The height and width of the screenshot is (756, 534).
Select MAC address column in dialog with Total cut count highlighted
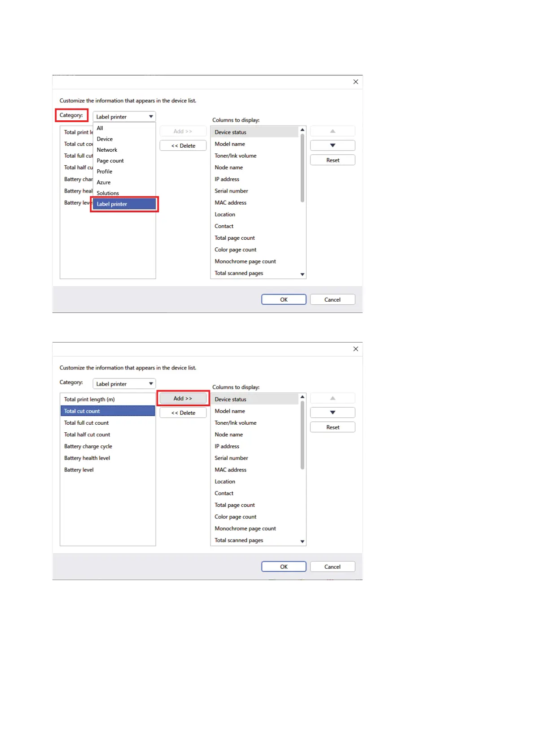click(255, 470)
